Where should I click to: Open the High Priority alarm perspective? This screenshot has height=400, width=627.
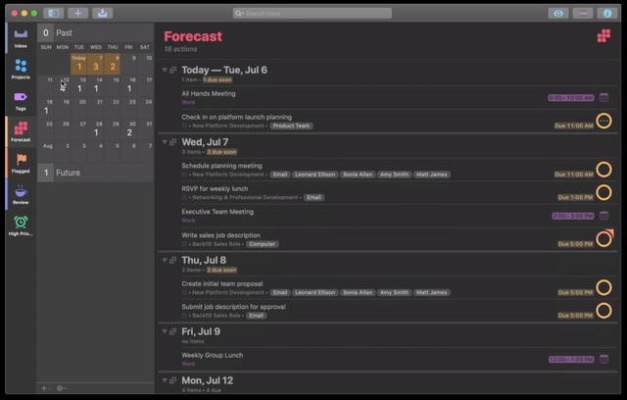point(20,225)
